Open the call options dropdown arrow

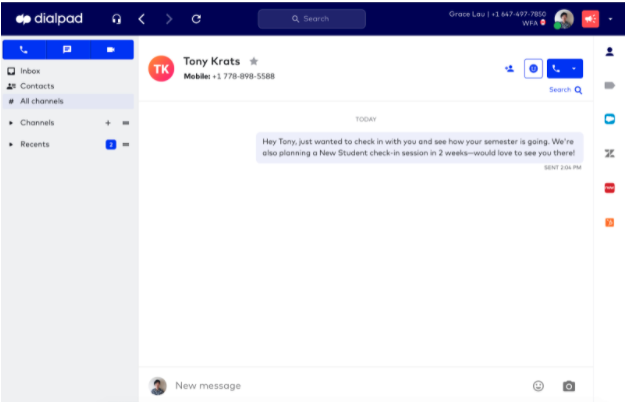(574, 69)
